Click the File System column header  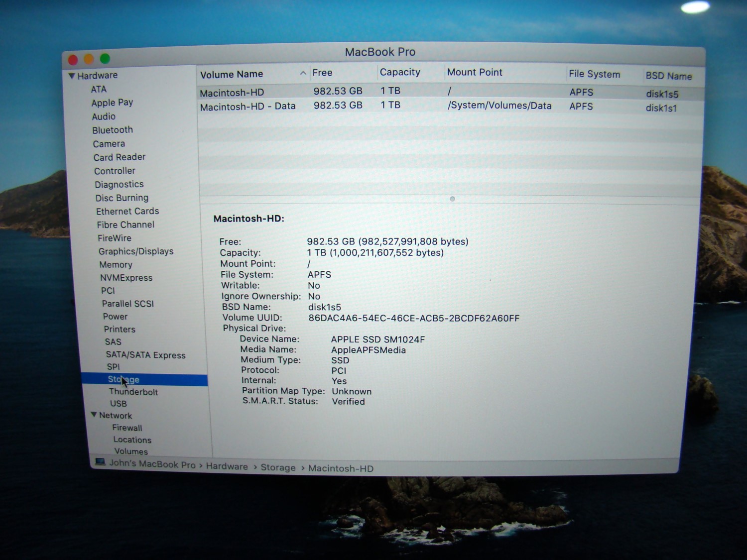(x=594, y=74)
